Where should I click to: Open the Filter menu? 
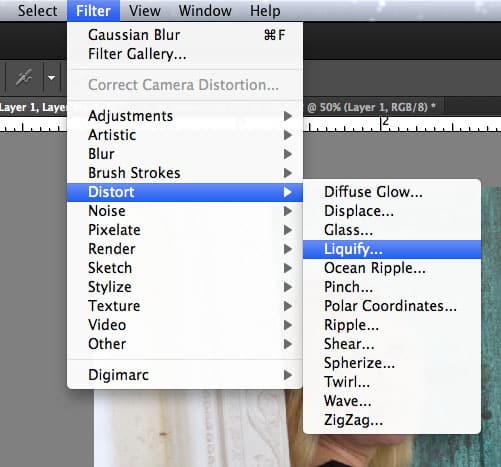point(93,11)
